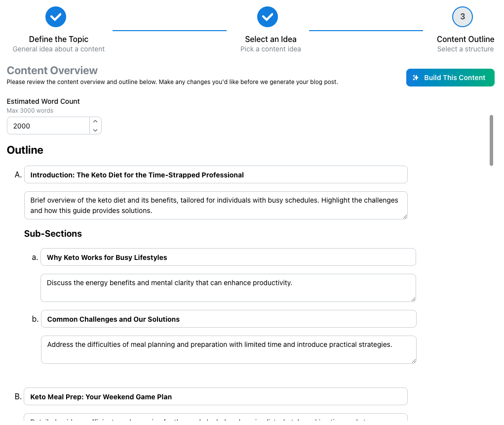Click the Build This Content button label
This screenshot has height=425, width=504.
(x=455, y=78)
